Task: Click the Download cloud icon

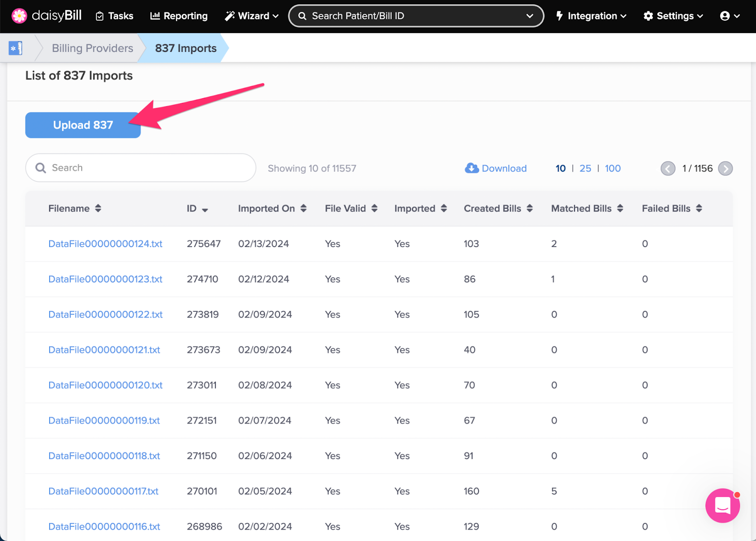Action: click(x=471, y=168)
